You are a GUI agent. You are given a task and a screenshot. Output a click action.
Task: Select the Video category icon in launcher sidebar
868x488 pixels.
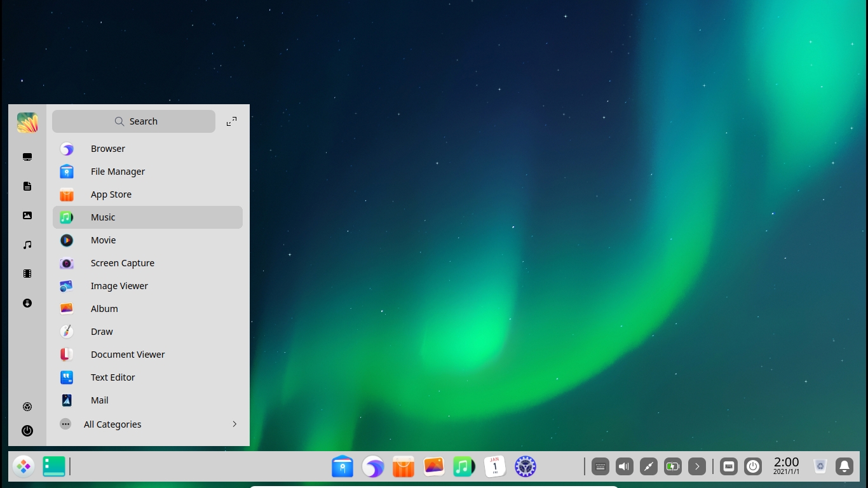pyautogui.click(x=27, y=274)
